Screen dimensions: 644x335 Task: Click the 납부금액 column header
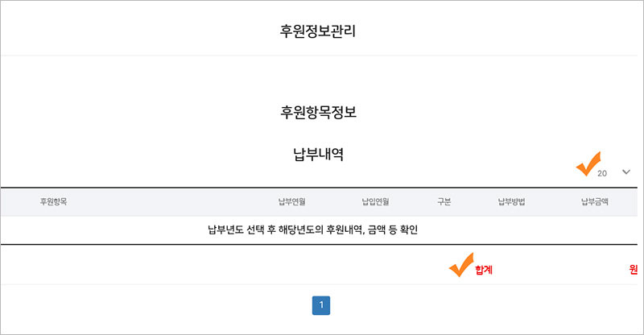pos(595,202)
